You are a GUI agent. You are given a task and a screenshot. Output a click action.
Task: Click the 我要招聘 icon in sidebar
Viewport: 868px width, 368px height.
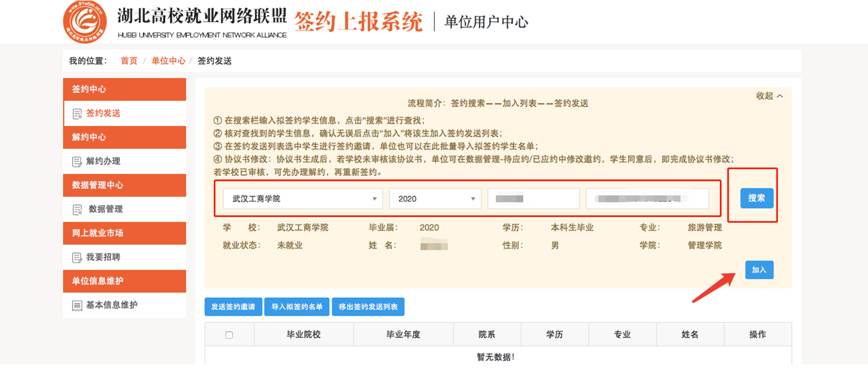pos(77,257)
